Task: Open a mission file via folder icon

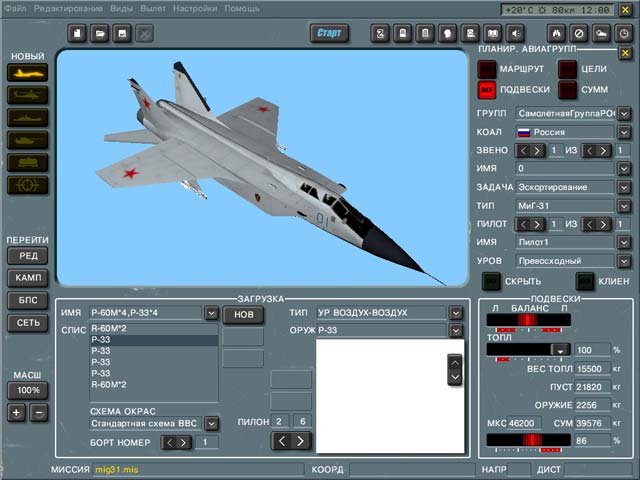Action: 100,33
